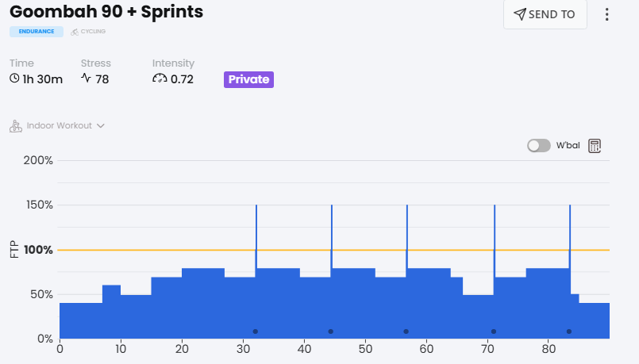
Task: Click the sprint marker dot near 32 minutes
Action: pyautogui.click(x=255, y=331)
